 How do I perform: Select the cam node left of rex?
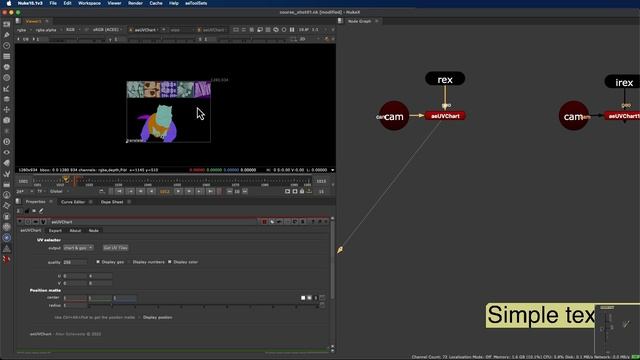[x=394, y=116]
